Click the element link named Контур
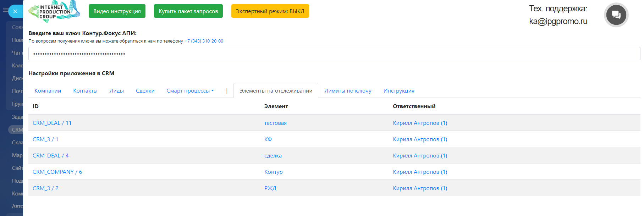644x216 pixels. 273,172
